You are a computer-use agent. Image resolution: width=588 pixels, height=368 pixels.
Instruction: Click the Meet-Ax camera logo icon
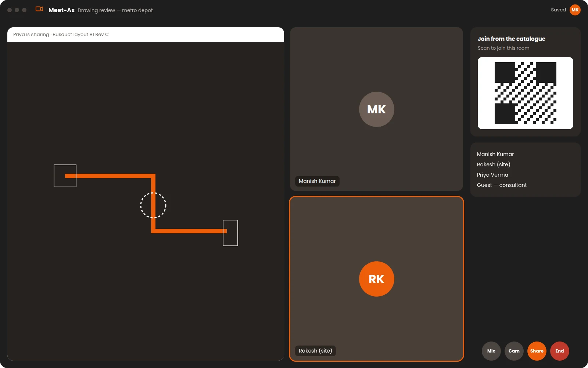pyautogui.click(x=39, y=9)
